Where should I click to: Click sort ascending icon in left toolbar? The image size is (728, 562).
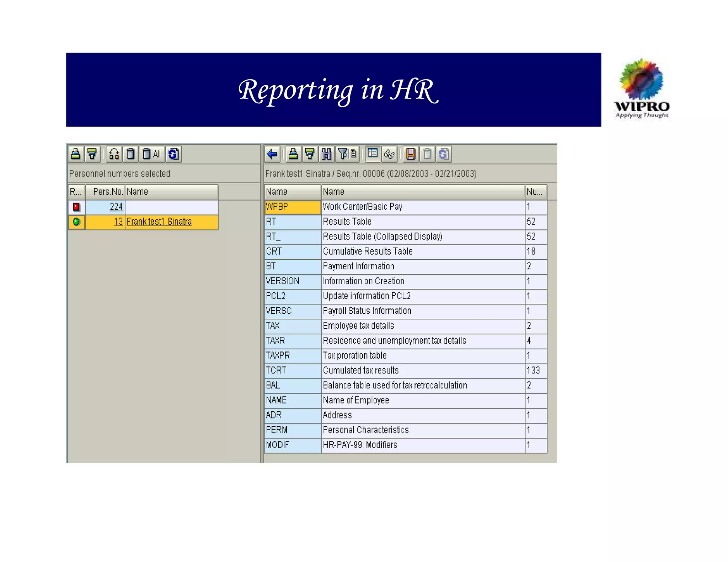(x=76, y=154)
